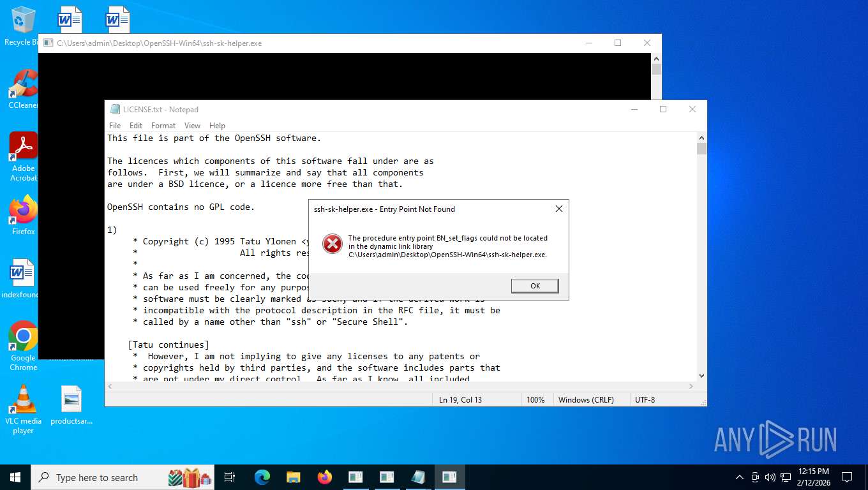
Task: Click the 100% zoom status entry
Action: pos(535,400)
